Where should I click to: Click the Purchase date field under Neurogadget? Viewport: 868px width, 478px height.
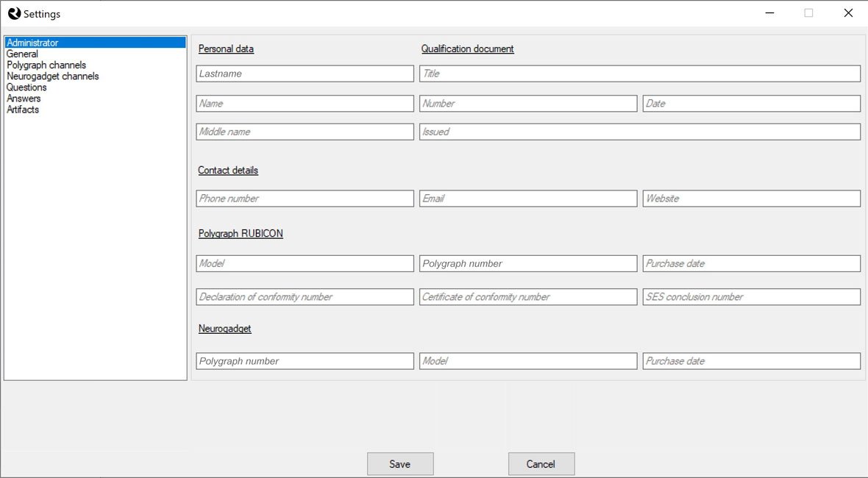pos(751,360)
